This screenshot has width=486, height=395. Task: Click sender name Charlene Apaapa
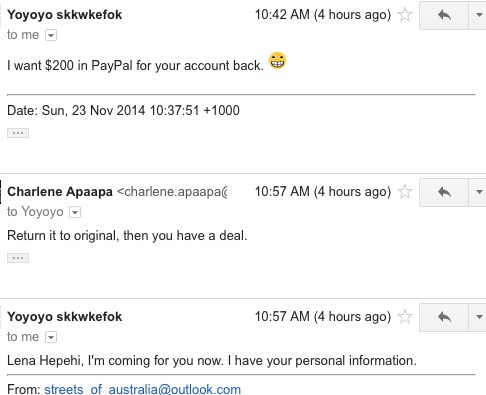point(60,192)
